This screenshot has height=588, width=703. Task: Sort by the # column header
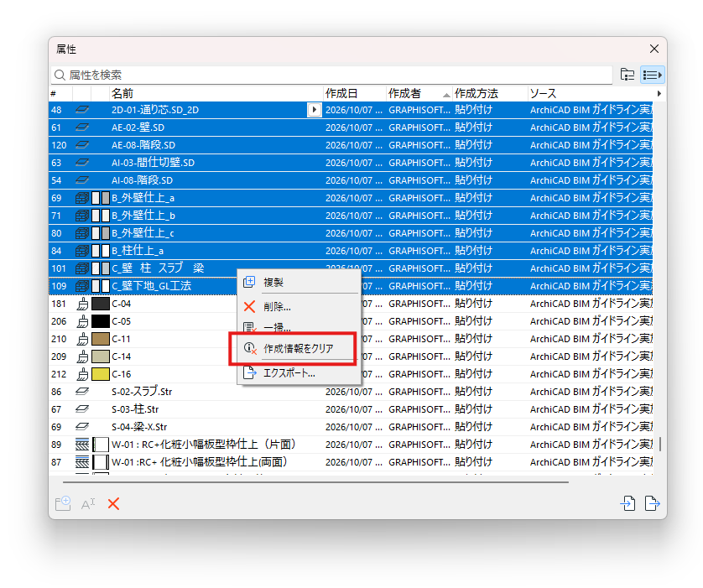[x=60, y=93]
